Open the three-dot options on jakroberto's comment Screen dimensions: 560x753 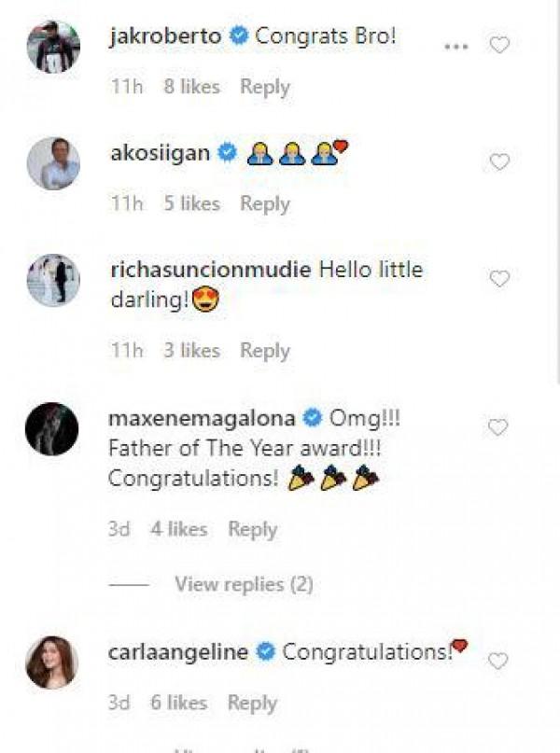tap(455, 45)
